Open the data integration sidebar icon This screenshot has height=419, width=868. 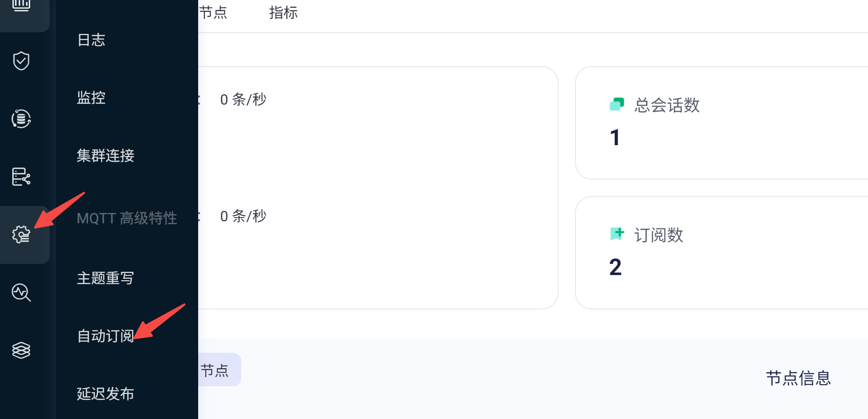(20, 119)
